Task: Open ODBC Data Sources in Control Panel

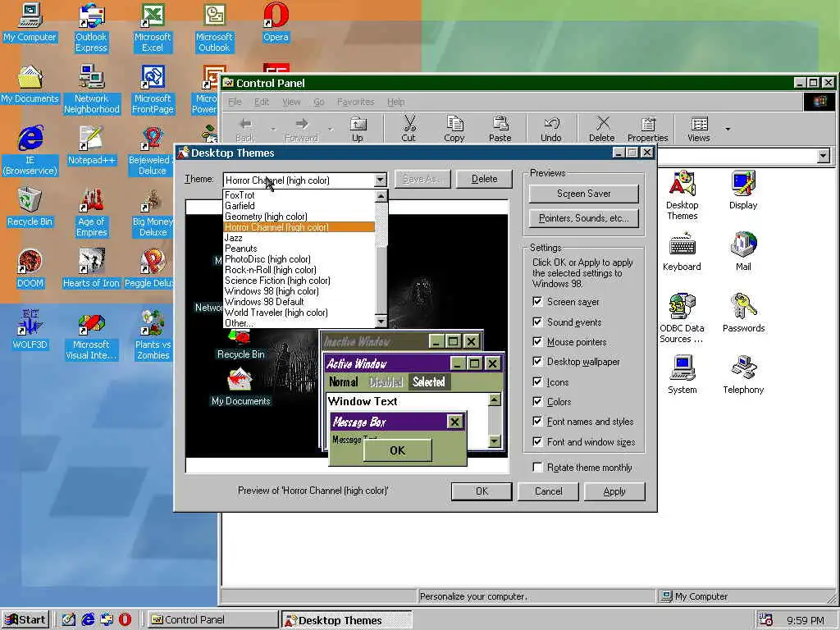Action: [x=682, y=318]
